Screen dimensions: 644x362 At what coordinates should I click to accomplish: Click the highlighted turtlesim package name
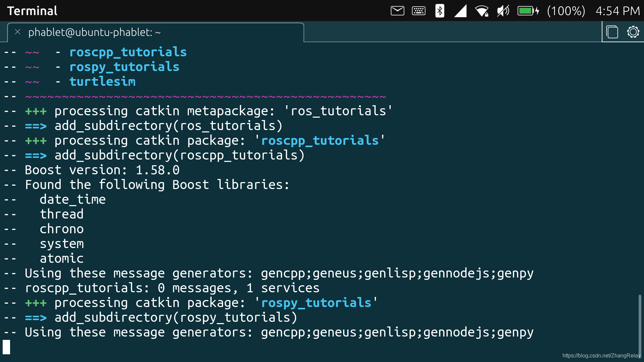pyautogui.click(x=102, y=81)
